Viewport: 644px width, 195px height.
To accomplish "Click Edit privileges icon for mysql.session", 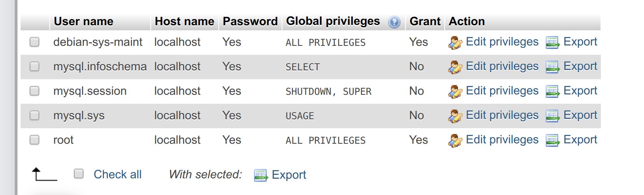I will [x=455, y=91].
